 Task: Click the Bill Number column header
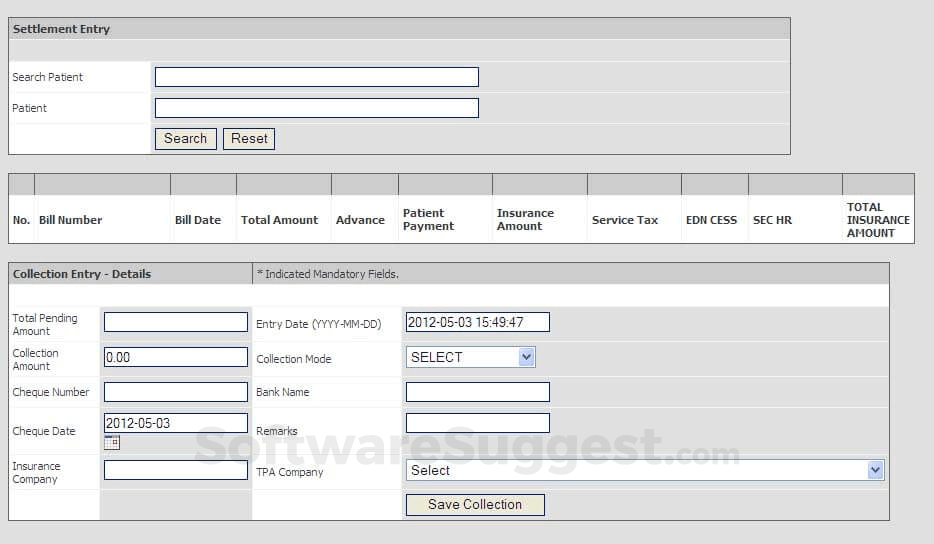coord(71,220)
